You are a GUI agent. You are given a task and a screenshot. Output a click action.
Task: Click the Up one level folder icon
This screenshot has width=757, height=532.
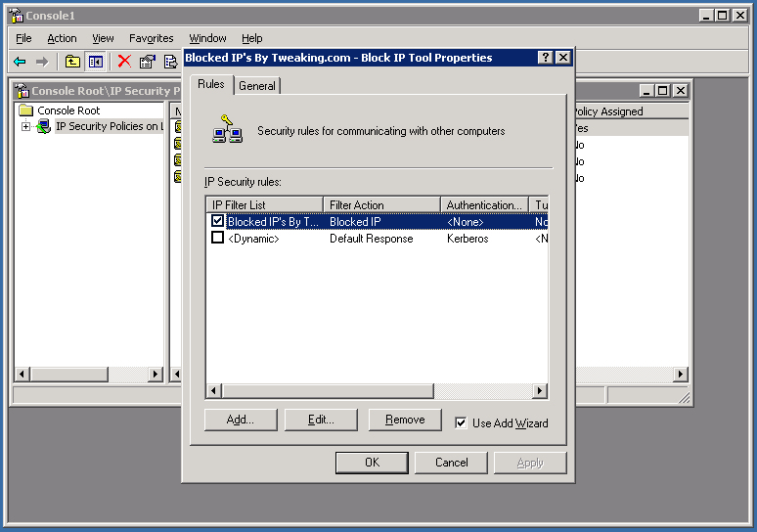pyautogui.click(x=72, y=62)
